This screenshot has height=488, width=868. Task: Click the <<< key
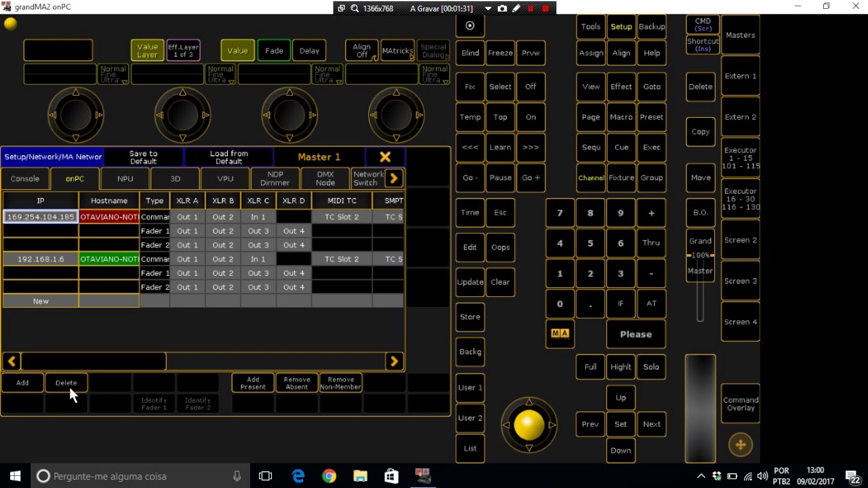(x=470, y=147)
